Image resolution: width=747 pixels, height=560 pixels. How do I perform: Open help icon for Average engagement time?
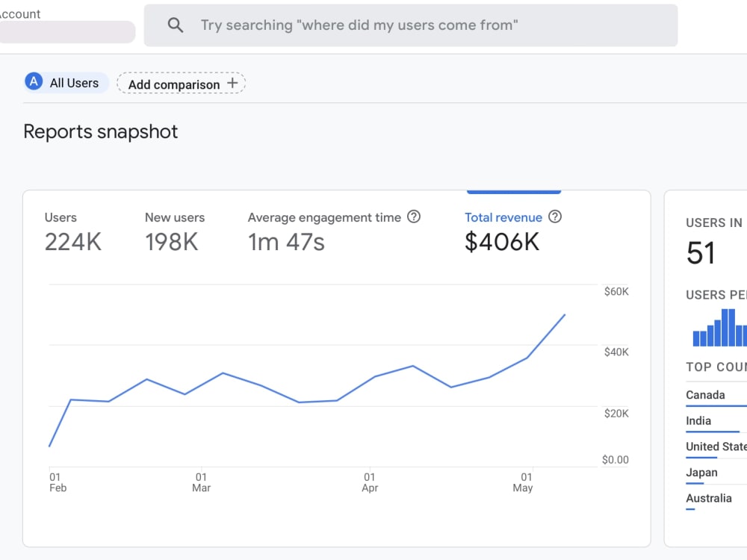tap(414, 217)
